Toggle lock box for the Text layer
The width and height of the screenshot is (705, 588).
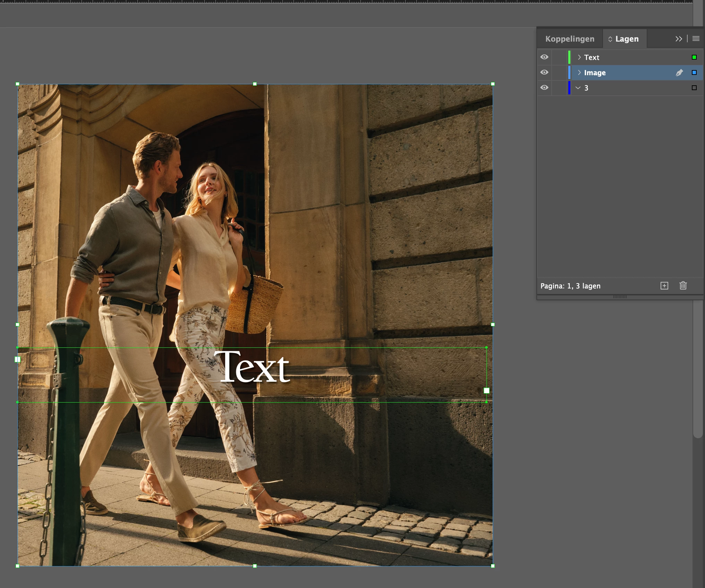pos(559,57)
